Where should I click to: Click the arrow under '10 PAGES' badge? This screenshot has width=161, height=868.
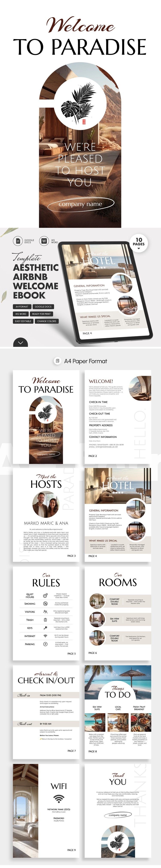point(139,249)
